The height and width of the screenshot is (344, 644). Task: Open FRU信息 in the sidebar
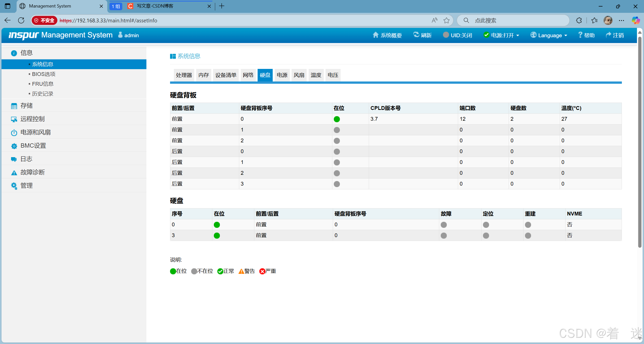tap(43, 84)
